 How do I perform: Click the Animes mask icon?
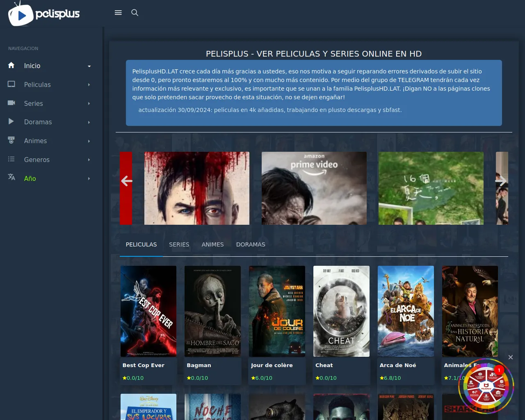(11, 140)
